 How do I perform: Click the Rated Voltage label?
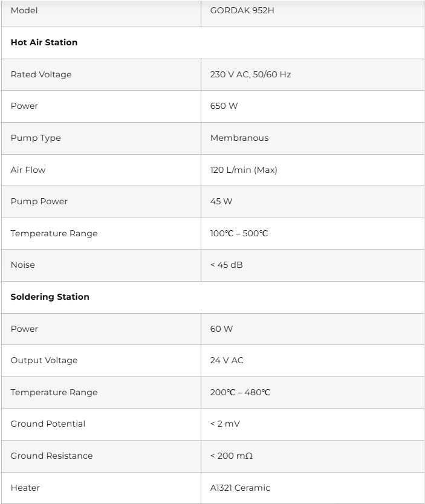click(x=41, y=75)
